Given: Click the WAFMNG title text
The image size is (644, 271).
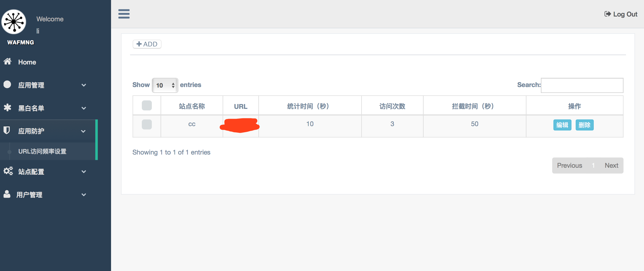Looking at the screenshot, I should click(21, 42).
